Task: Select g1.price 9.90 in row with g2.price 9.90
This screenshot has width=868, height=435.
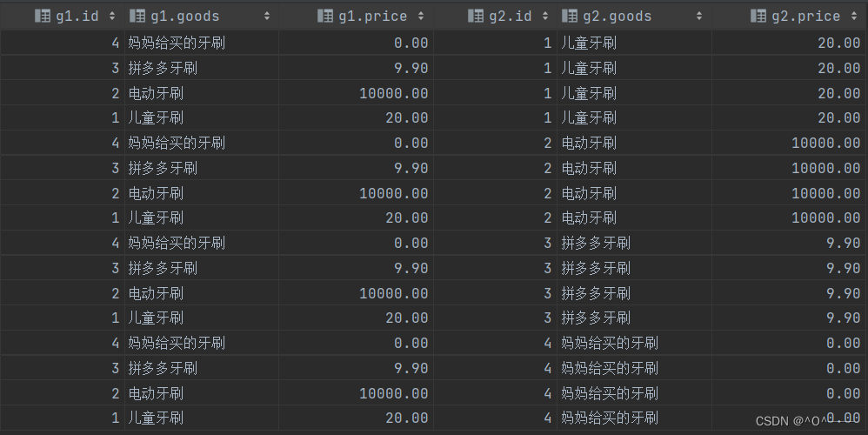Action: 411,269
